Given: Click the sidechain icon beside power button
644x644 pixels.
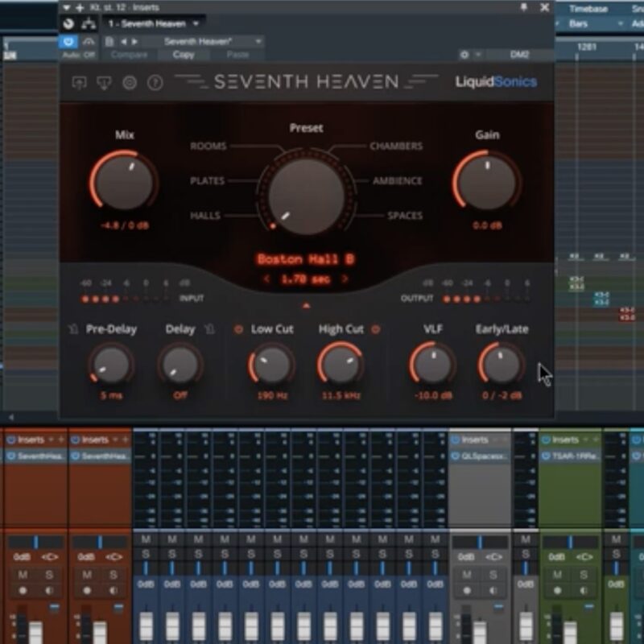Looking at the screenshot, I should (x=89, y=42).
